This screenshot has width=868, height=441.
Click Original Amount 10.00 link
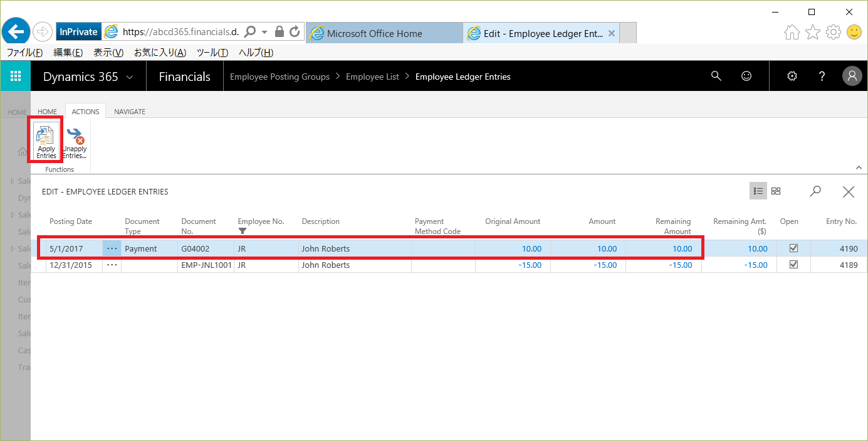coord(531,248)
